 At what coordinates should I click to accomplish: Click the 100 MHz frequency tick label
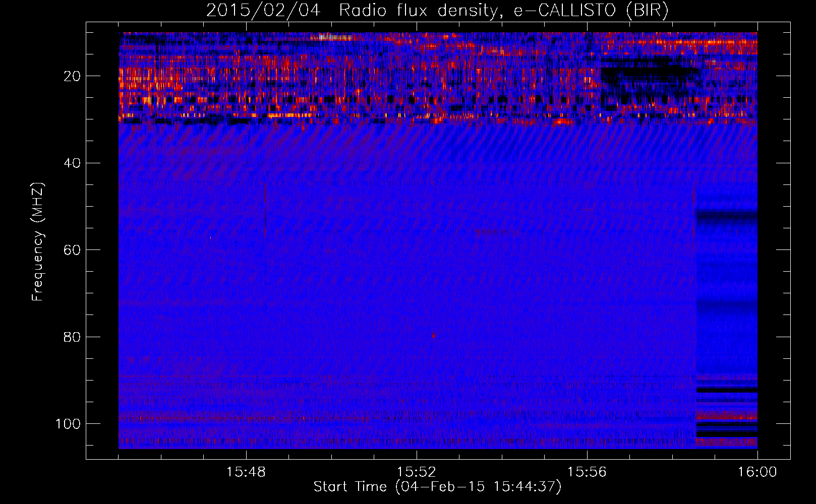pos(68,424)
